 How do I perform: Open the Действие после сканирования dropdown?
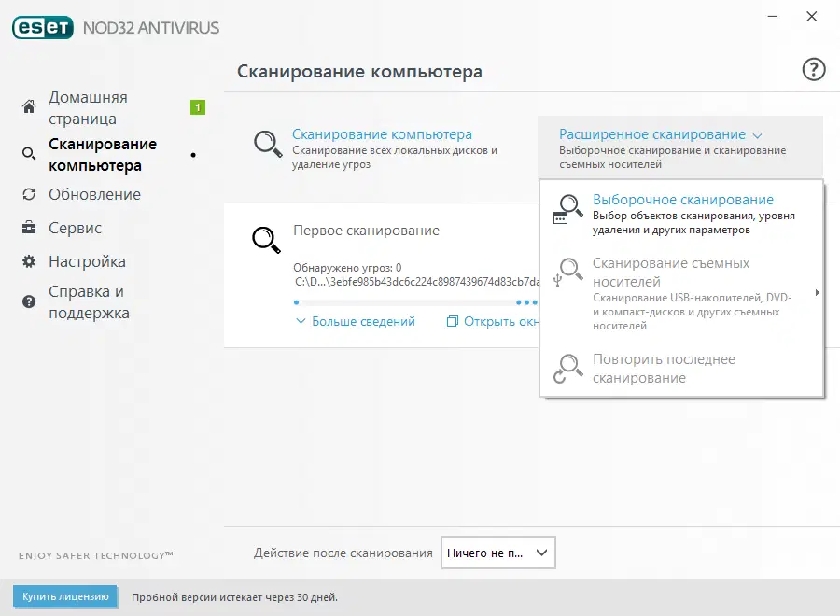497,553
